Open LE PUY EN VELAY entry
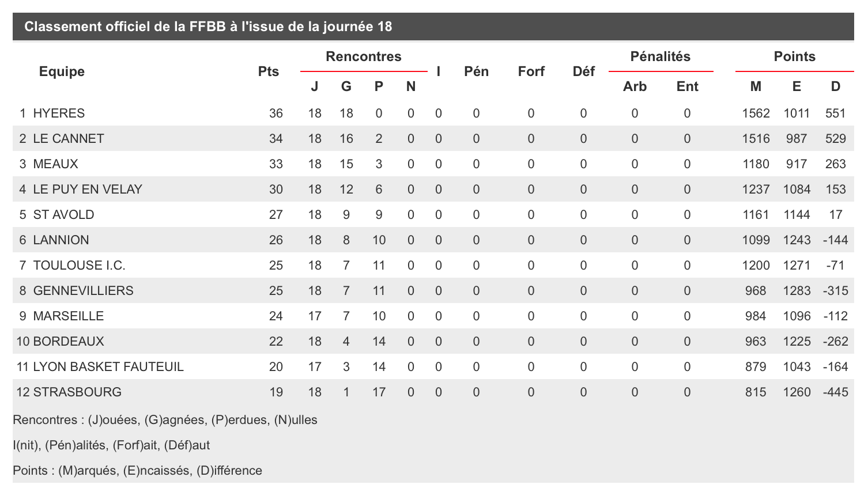This screenshot has width=868, height=492. 88,190
